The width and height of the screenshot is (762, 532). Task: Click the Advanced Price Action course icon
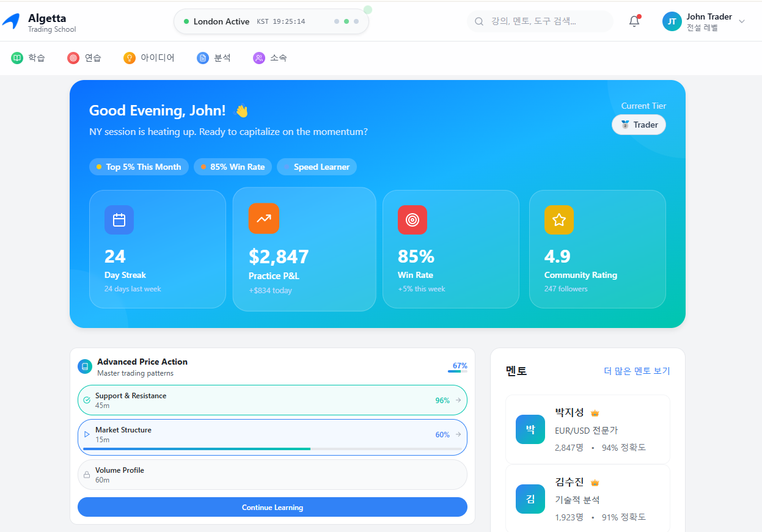tap(85, 366)
